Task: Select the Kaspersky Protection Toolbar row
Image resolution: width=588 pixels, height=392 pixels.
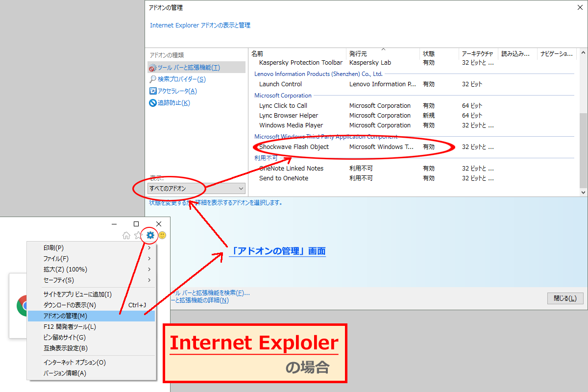Action: point(414,63)
